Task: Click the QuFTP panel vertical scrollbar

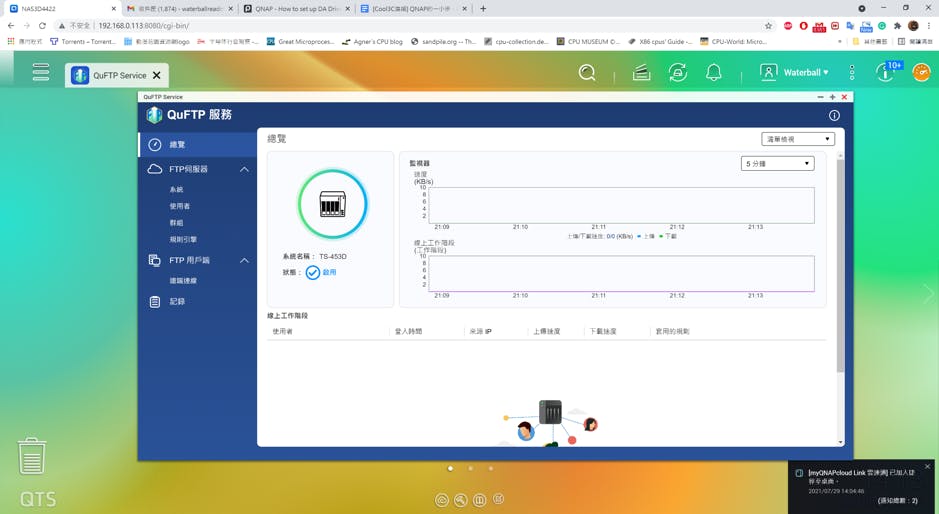Action: [840, 300]
